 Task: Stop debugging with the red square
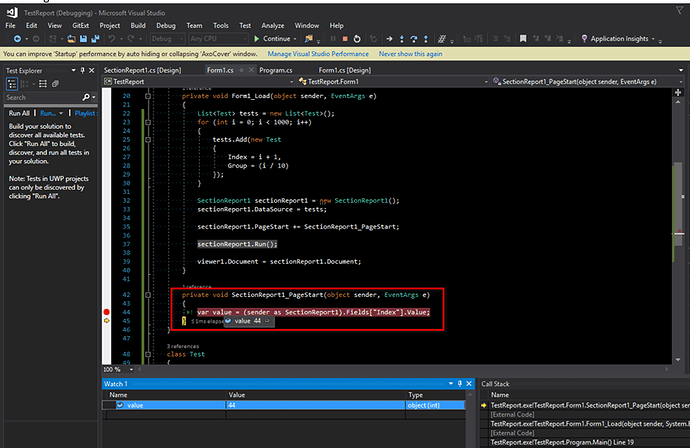point(345,39)
